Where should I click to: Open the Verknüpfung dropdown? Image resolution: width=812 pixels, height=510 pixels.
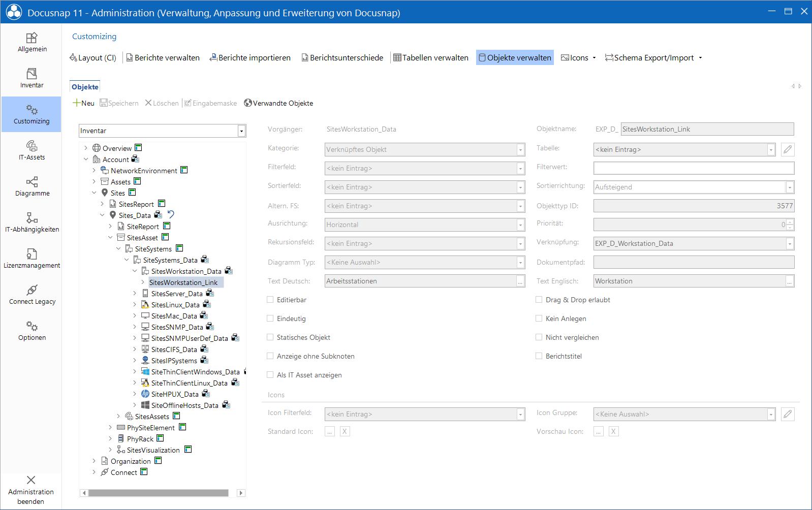(x=790, y=244)
